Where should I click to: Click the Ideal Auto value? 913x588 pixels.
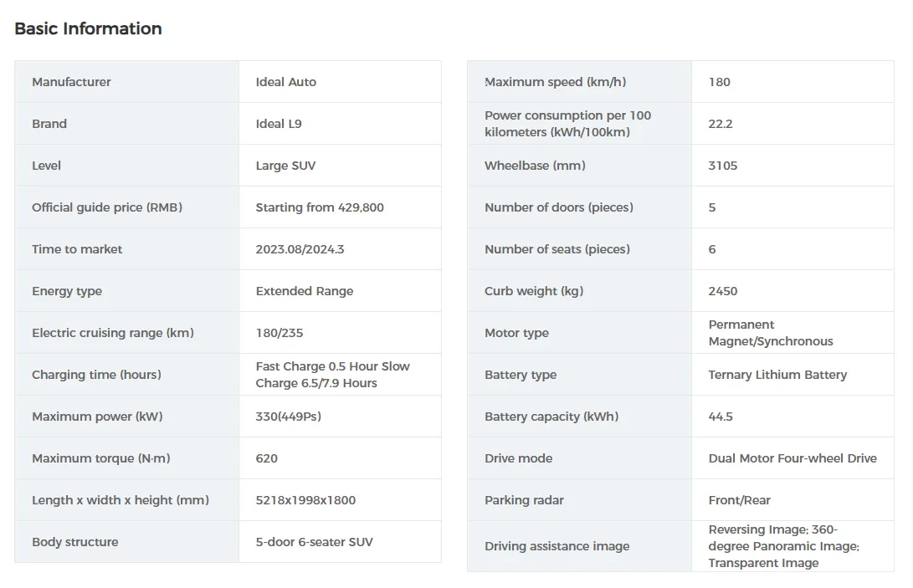[286, 82]
